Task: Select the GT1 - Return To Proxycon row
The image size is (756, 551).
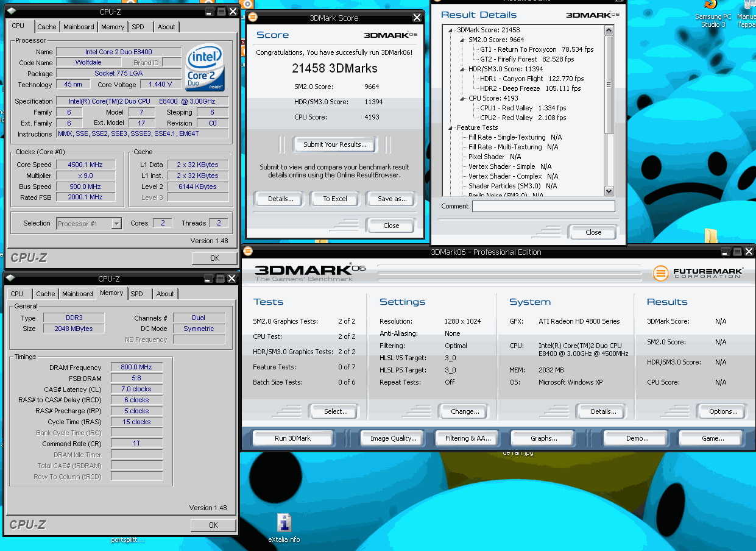Action: (x=536, y=49)
